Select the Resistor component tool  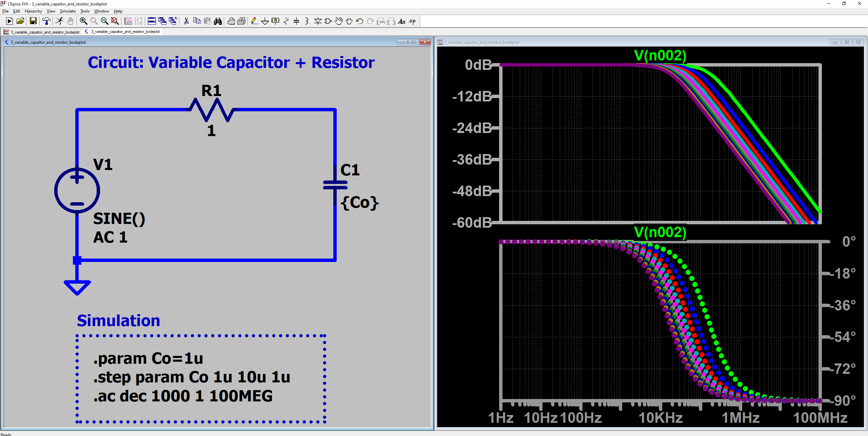286,21
